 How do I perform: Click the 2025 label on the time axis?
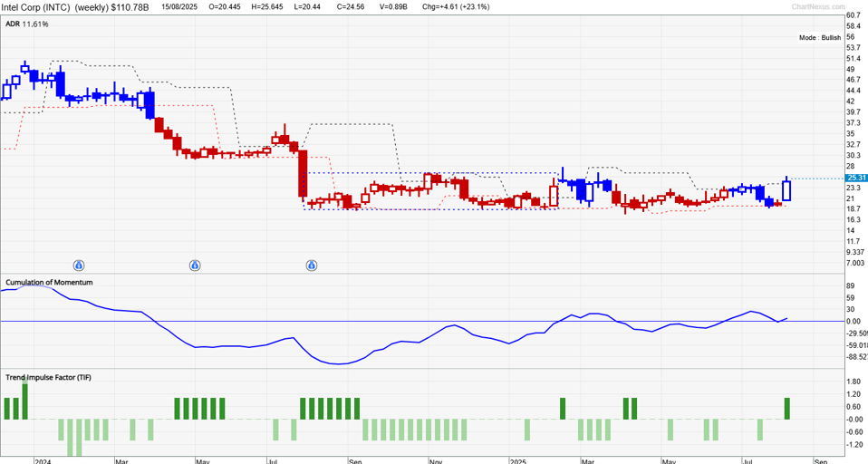[x=518, y=460]
